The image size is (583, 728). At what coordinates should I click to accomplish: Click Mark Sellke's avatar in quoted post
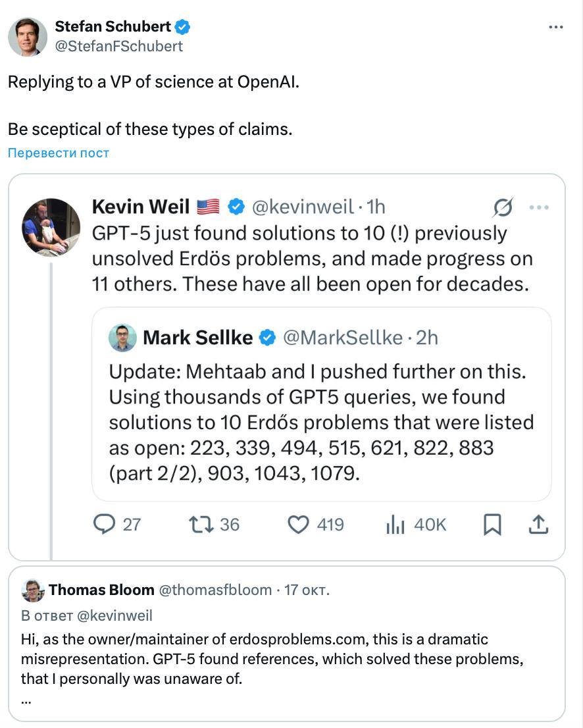click(123, 338)
